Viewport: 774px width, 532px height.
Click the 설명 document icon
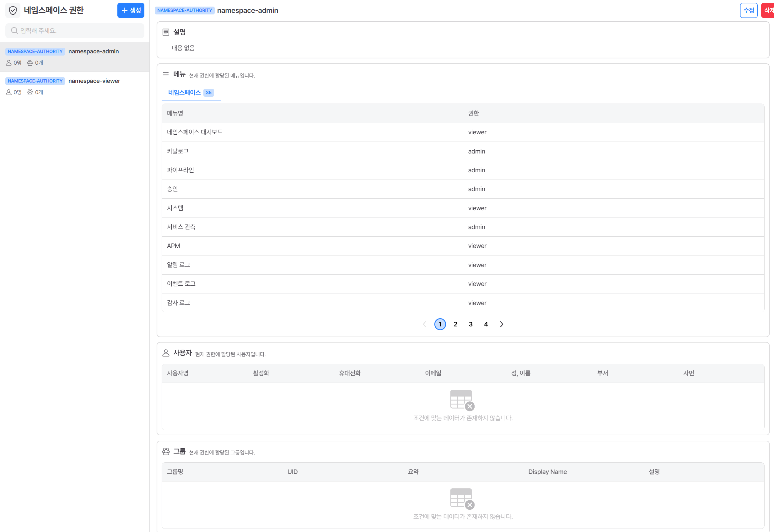coord(166,32)
